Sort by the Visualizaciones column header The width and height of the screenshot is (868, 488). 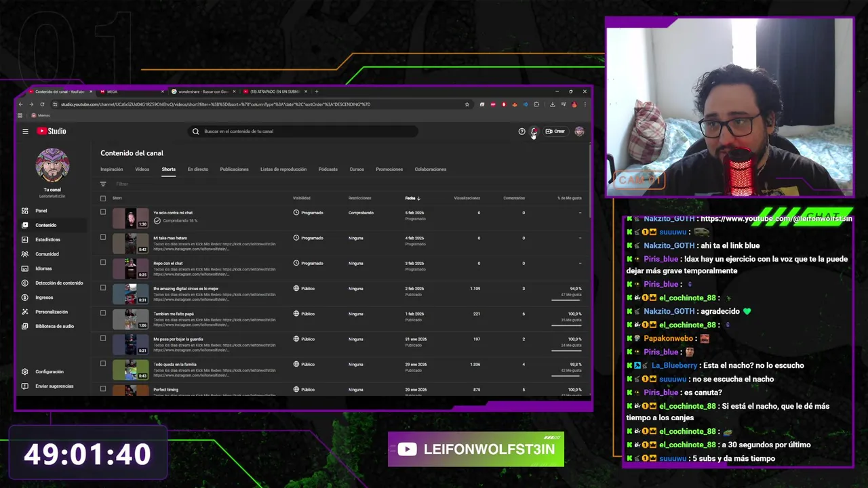(x=467, y=198)
